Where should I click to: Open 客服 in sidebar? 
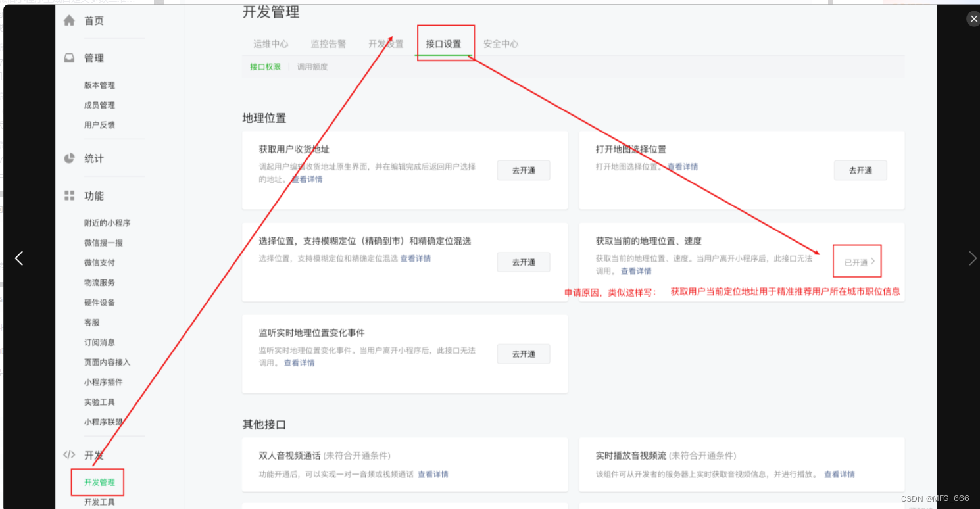pos(91,323)
